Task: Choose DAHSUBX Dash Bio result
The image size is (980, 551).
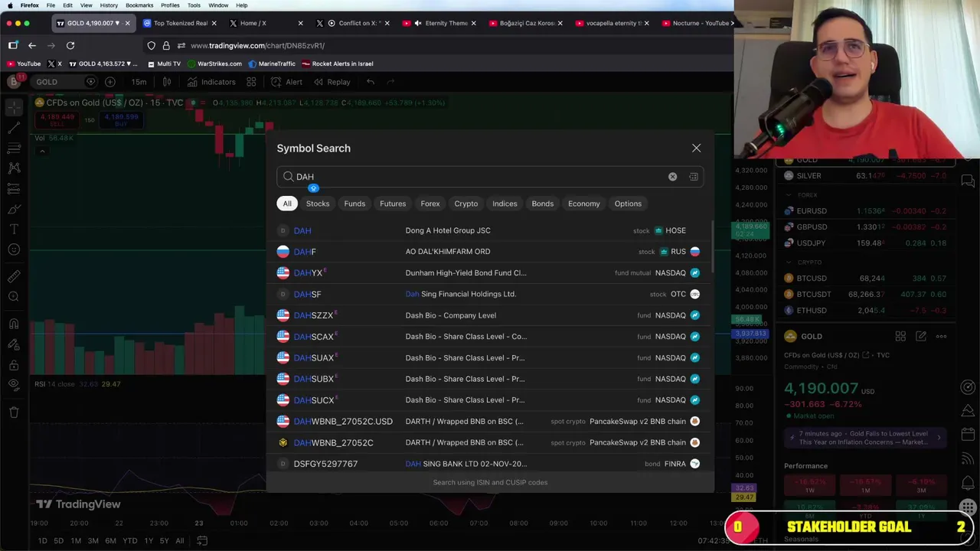Action: (490, 379)
